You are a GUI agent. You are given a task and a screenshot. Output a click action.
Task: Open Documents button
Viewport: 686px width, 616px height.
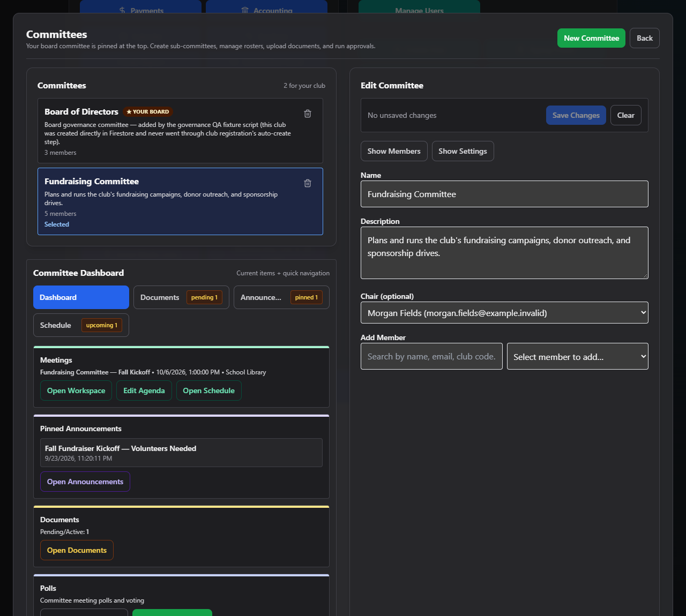77,550
